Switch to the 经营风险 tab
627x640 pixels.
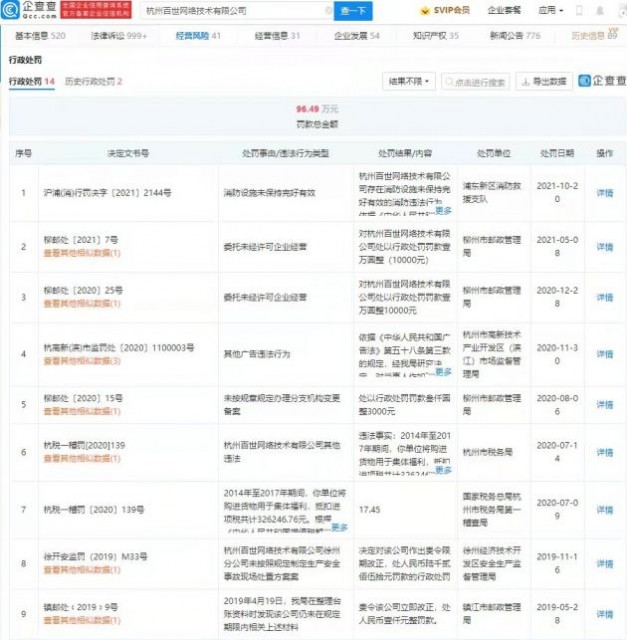click(198, 35)
